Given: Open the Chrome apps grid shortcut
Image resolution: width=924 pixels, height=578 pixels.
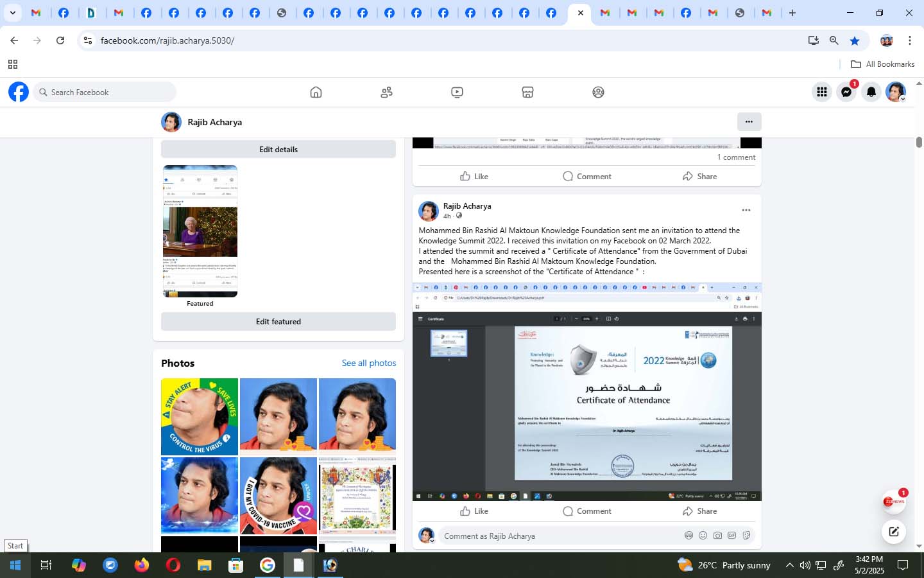Looking at the screenshot, I should (12, 64).
